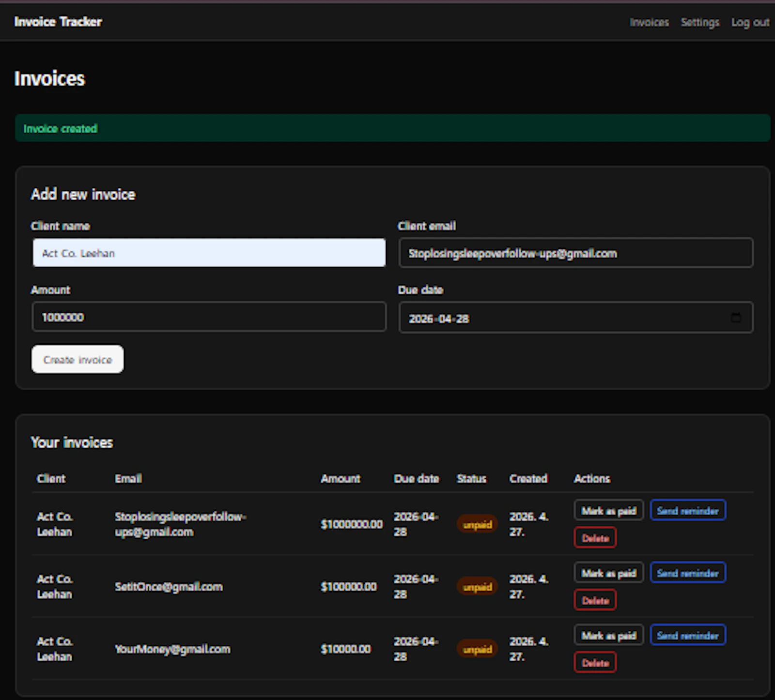The image size is (775, 700).
Task: Focus the Client email input field
Action: (576, 253)
